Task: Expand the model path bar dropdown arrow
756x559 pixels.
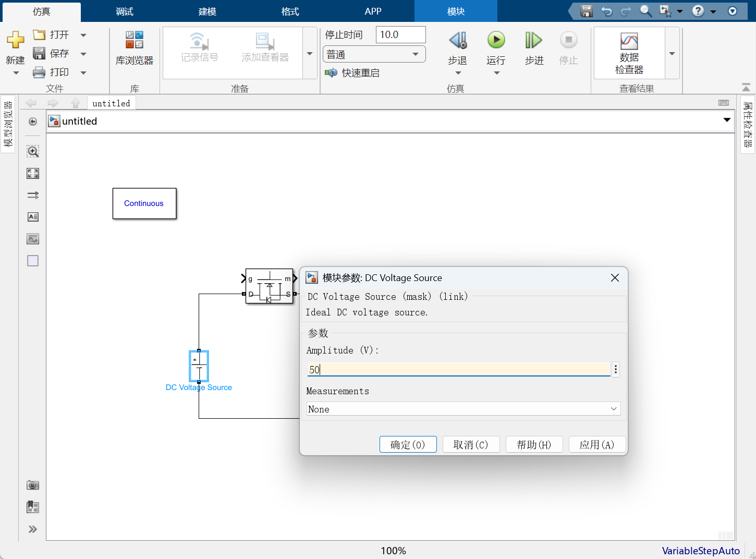Action: click(x=727, y=120)
